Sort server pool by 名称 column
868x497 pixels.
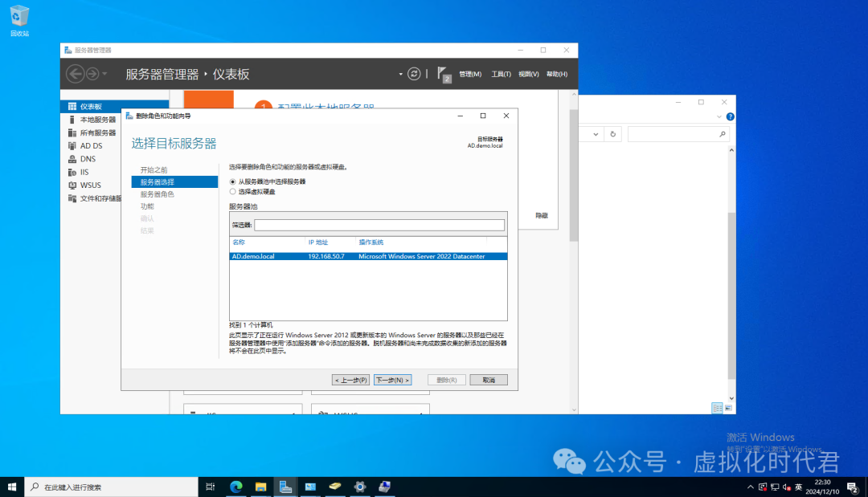tap(239, 242)
